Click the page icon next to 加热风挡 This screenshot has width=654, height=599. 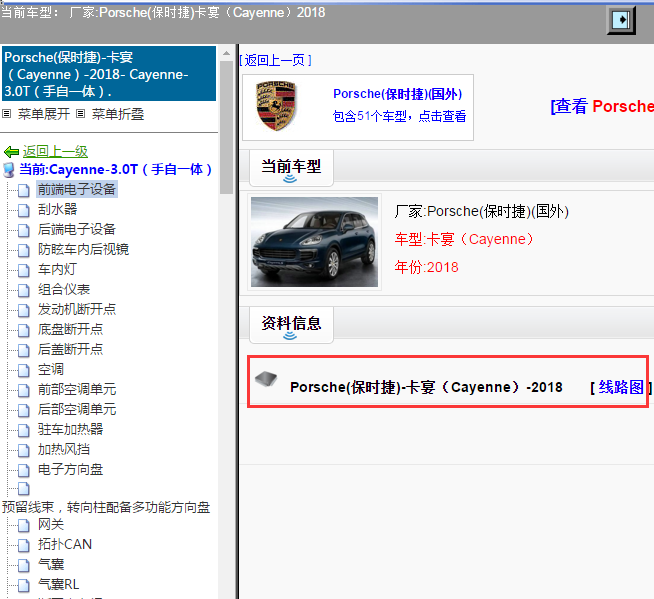(24, 450)
